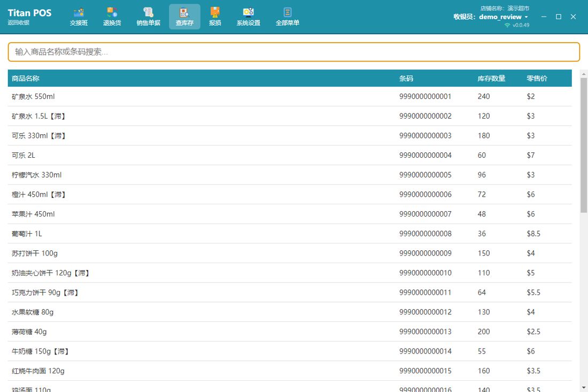Image resolution: width=588 pixels, height=392 pixels.
Task: Select the 可乐 330ml【滞】 row
Action: coord(290,135)
